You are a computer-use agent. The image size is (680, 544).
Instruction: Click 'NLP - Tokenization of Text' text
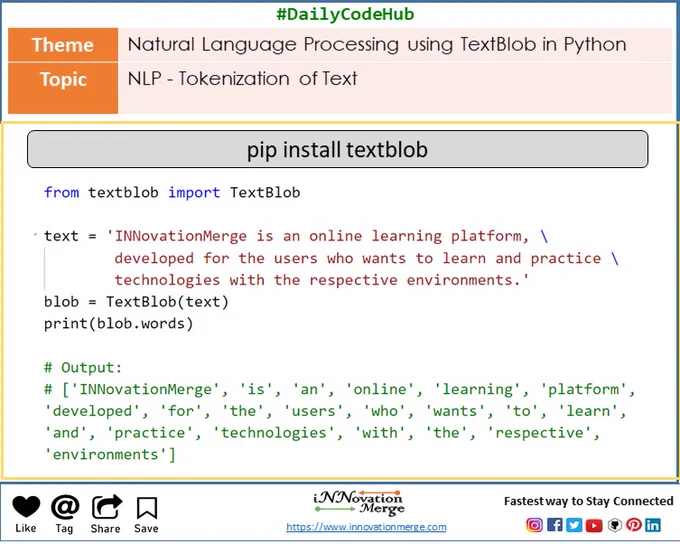[x=242, y=79]
